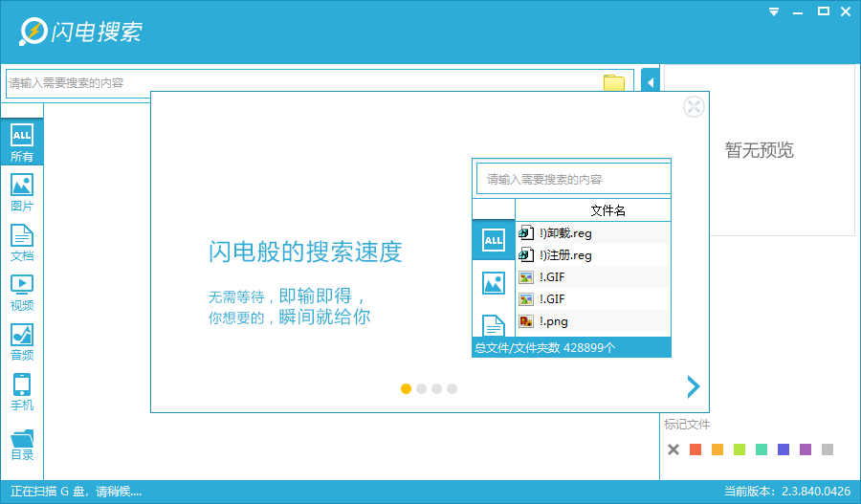Go to next intro slide arrow

point(694,386)
